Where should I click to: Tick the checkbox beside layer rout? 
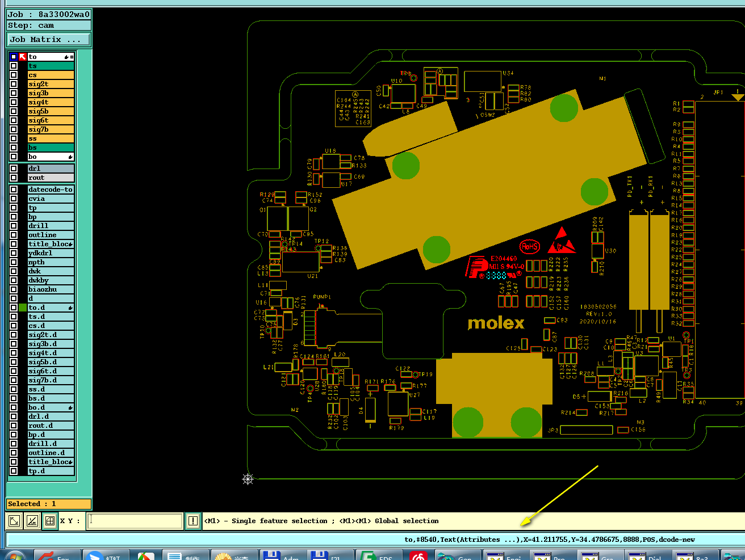[14, 178]
